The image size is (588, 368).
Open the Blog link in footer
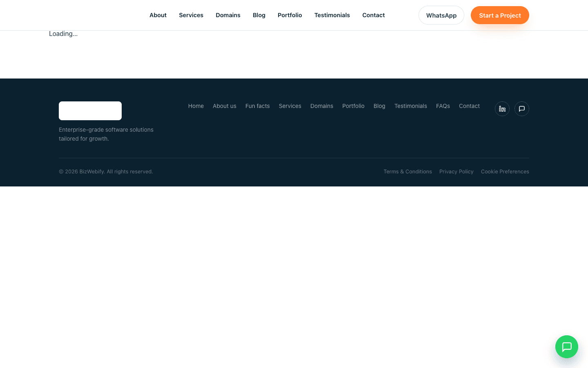coord(379,106)
